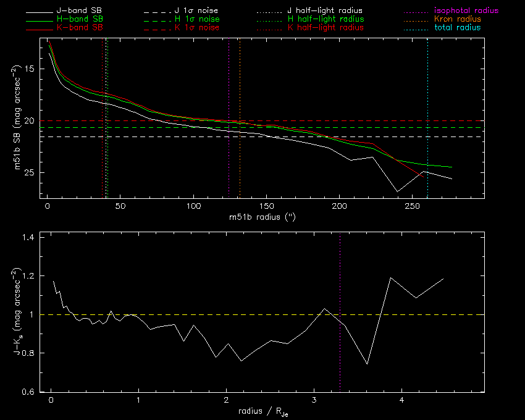The height and width of the screenshot is (420, 525).
Task: Select the H half-light radius legend entry
Action: click(325, 20)
